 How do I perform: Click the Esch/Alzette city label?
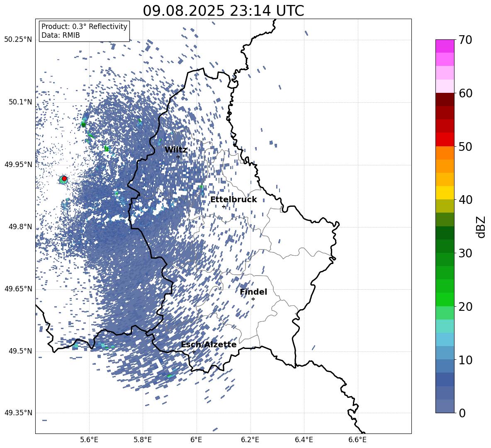point(209,344)
